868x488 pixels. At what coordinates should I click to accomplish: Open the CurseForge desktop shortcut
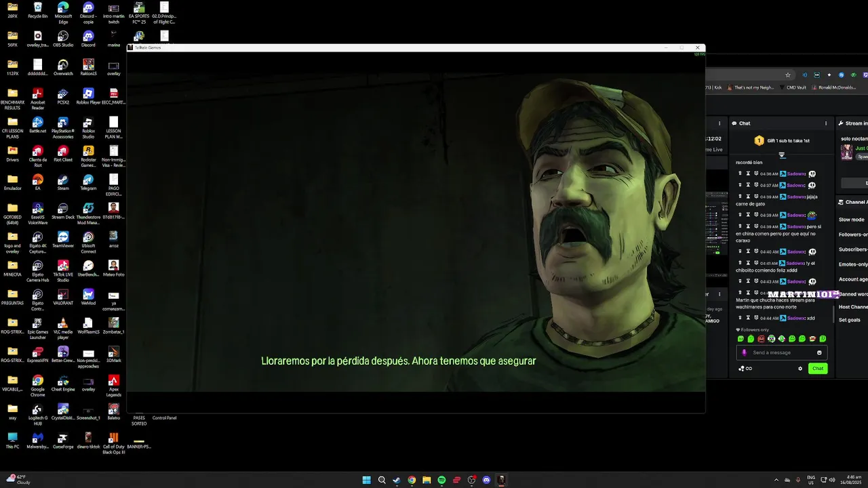[x=62, y=441]
